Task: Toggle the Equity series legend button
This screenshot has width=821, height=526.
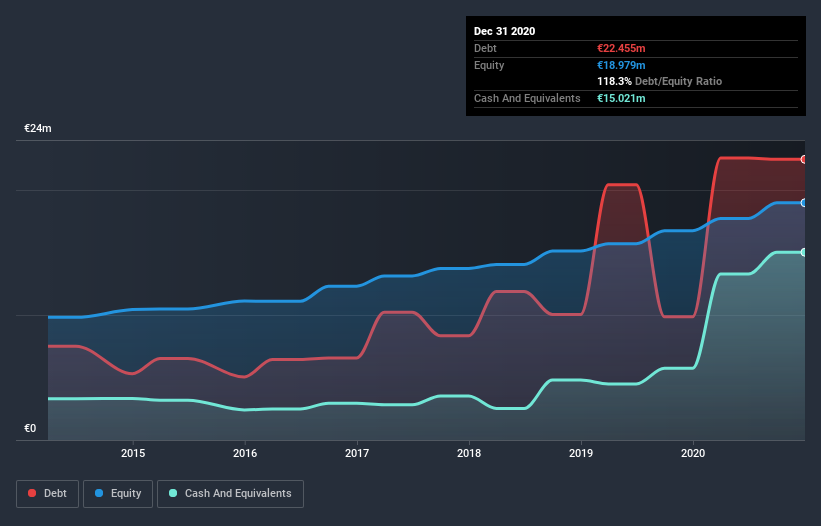Action: pos(118,494)
